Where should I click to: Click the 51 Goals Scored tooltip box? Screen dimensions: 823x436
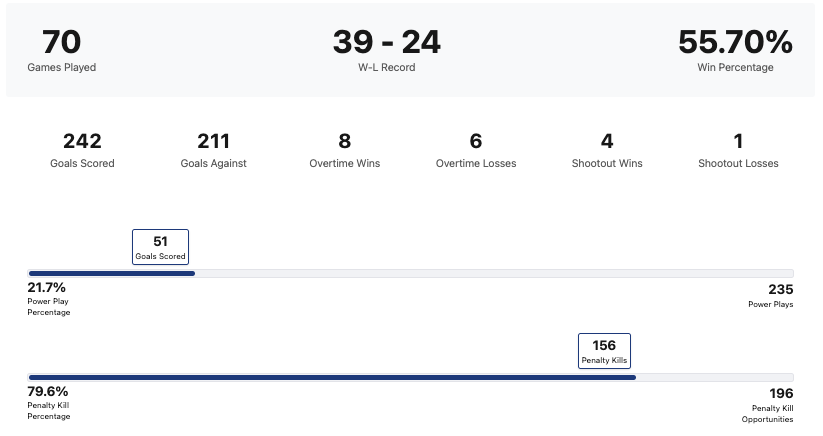(160, 247)
